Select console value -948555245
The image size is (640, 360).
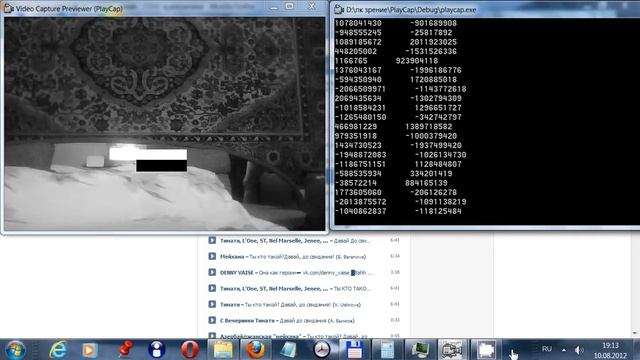[x=358, y=33]
